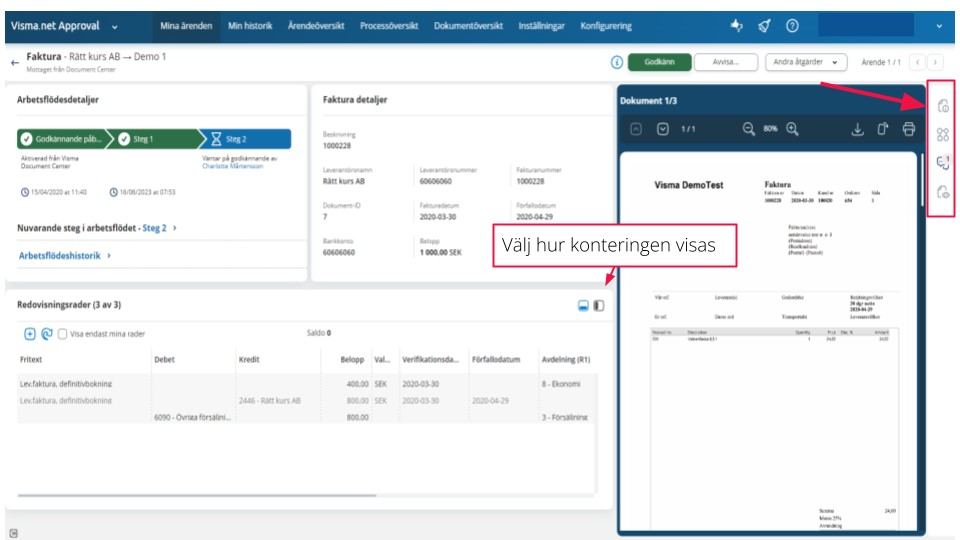Click the info icon next to Godkänn
The height and width of the screenshot is (540, 960).
[x=617, y=62]
